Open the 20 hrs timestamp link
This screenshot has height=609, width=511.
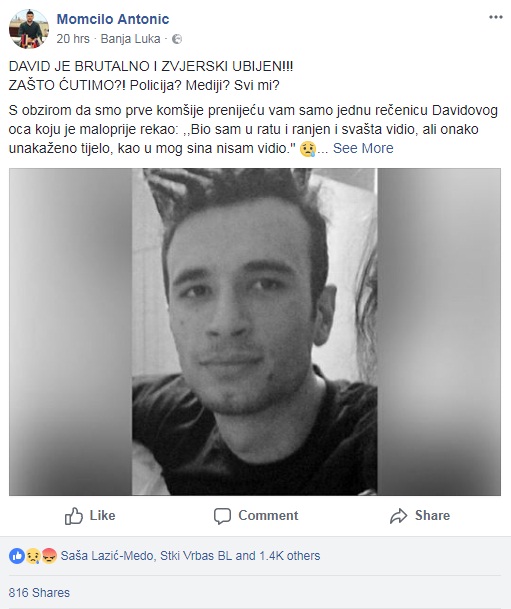[x=73, y=39]
